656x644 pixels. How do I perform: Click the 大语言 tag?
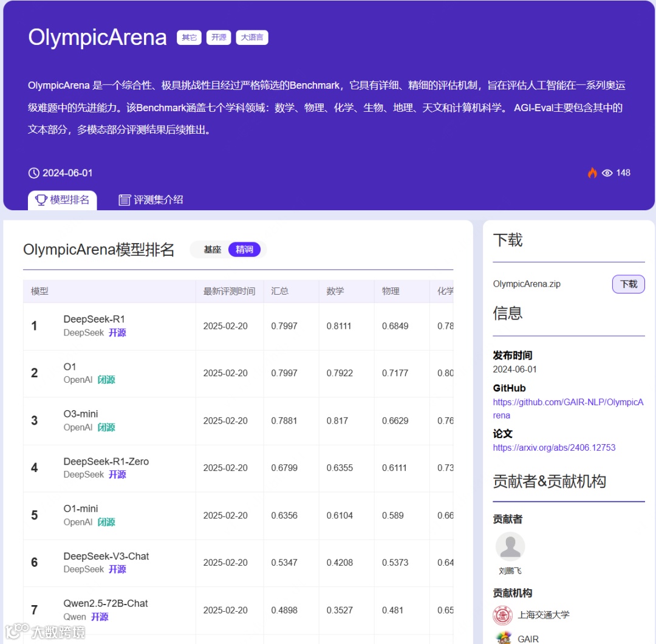252,37
